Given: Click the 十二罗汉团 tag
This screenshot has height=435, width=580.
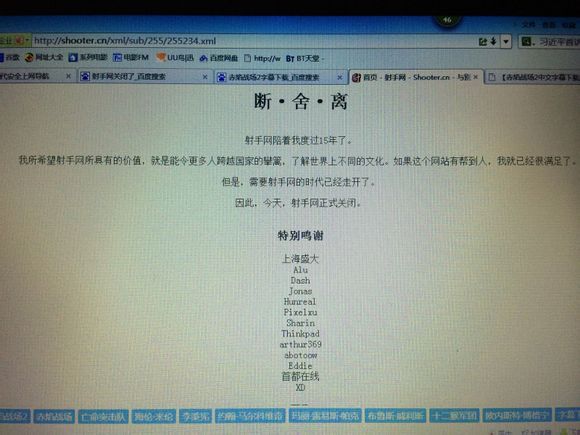Looking at the screenshot, I should [x=454, y=416].
